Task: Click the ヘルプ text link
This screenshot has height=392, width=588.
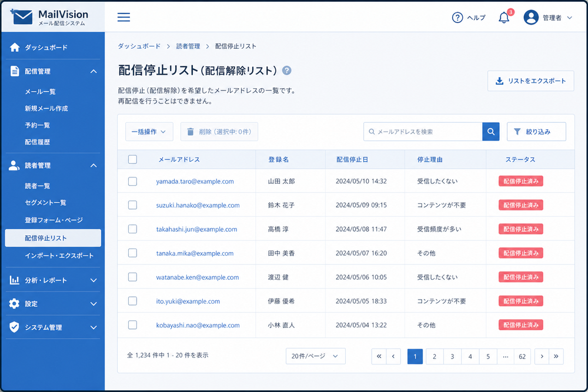Action: coord(476,18)
